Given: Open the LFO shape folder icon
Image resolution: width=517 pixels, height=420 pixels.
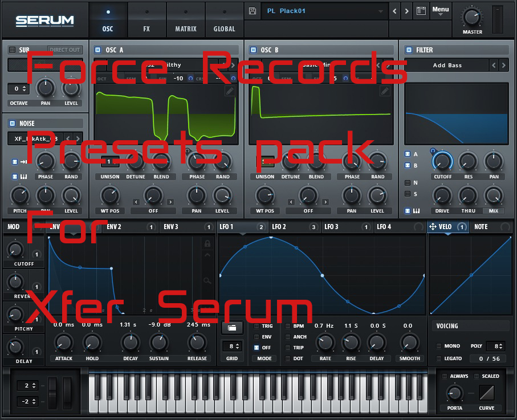Looking at the screenshot, I should coord(232,328).
